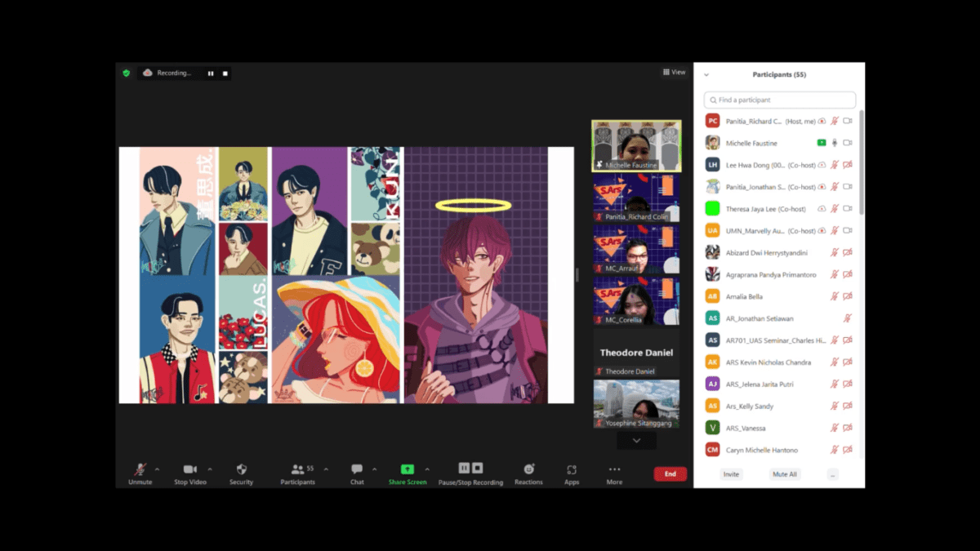Open the Apps panel
Viewport: 980px width, 551px height.
pyautogui.click(x=572, y=470)
